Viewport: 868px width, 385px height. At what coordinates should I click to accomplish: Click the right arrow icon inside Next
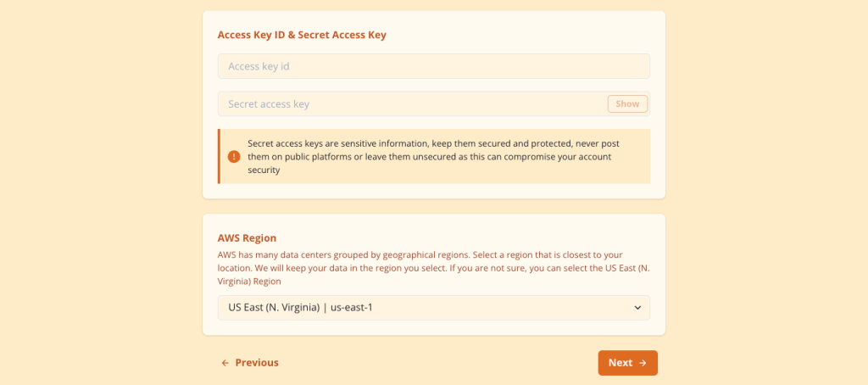tap(643, 363)
